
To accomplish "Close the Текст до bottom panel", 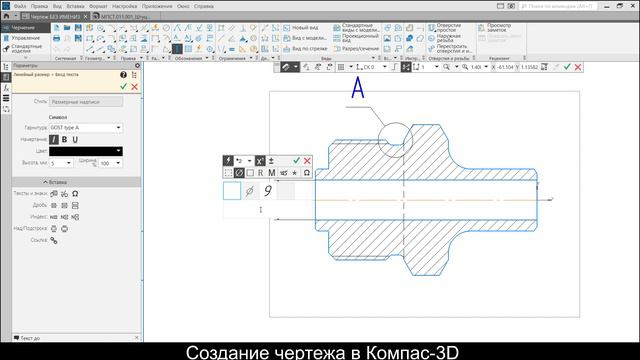I will click(137, 338).
